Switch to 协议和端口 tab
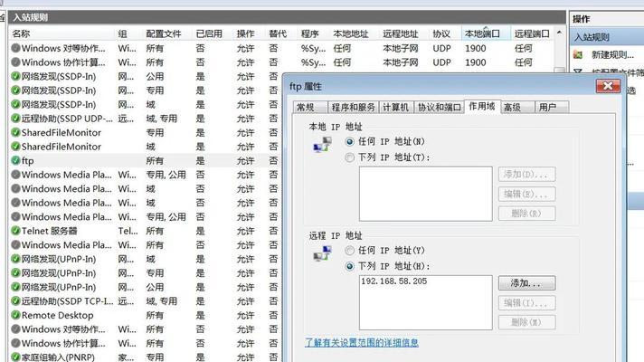This screenshot has width=644, height=362. (439, 108)
